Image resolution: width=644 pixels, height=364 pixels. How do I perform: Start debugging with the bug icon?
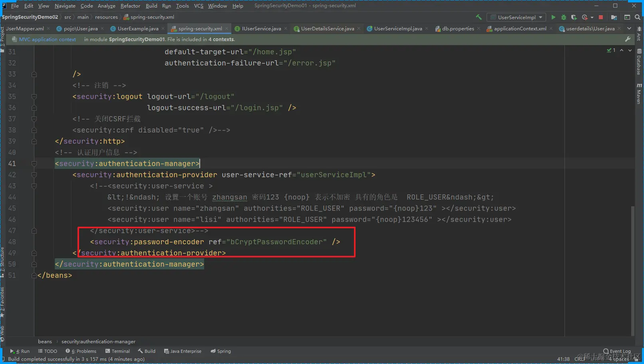(x=564, y=17)
